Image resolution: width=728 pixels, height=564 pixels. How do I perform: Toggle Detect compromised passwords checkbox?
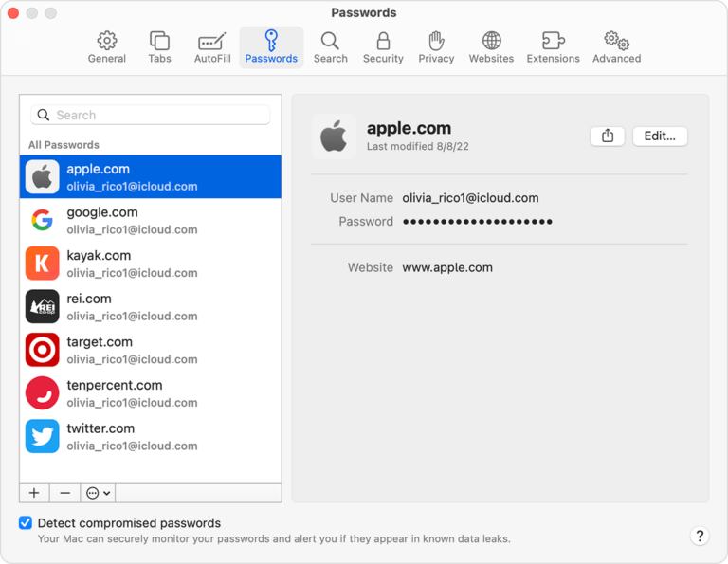tap(26, 522)
